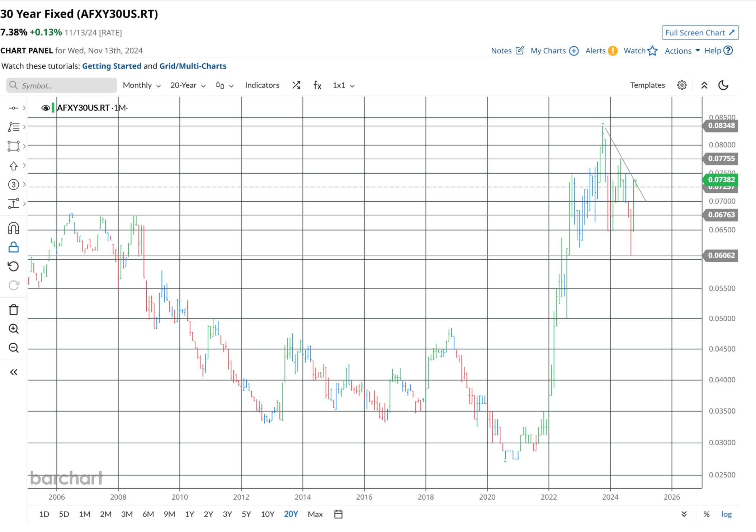The image size is (756, 532).
Task: Select the Max range tab
Action: point(315,514)
